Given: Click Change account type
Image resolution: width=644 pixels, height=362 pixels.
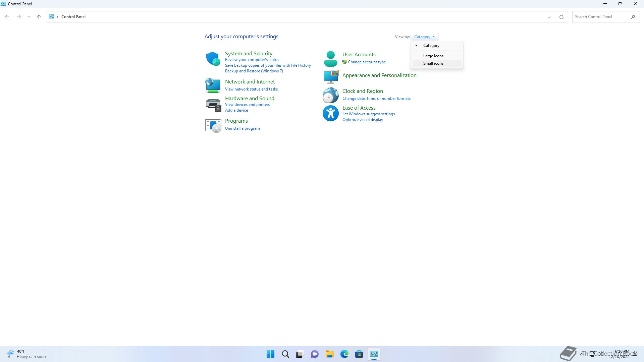Looking at the screenshot, I should click(x=366, y=62).
